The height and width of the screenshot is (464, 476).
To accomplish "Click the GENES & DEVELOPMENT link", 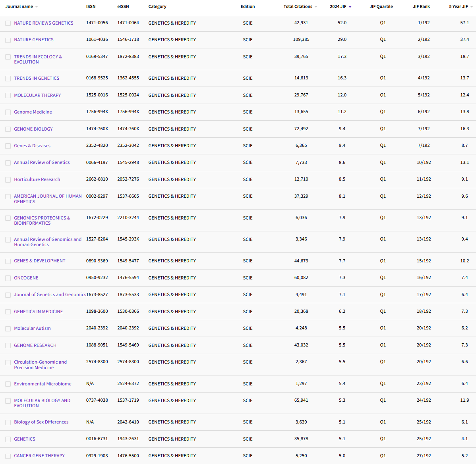I will tap(39, 261).
